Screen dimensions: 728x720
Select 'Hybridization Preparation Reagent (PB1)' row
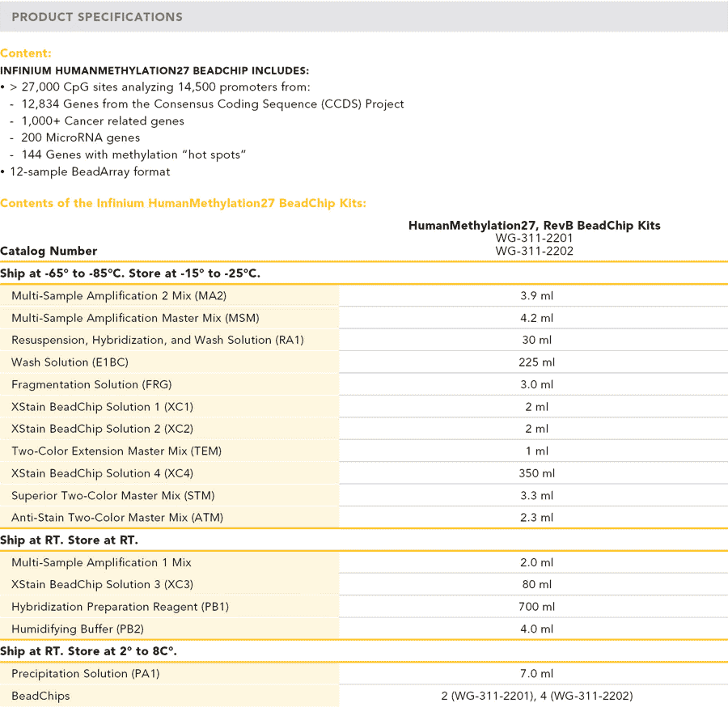tap(364, 607)
